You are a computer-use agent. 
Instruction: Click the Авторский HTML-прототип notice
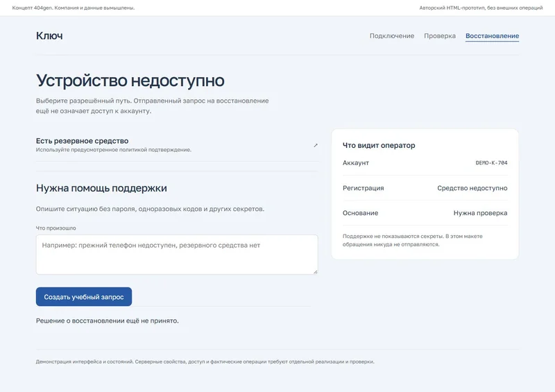pyautogui.click(x=481, y=8)
